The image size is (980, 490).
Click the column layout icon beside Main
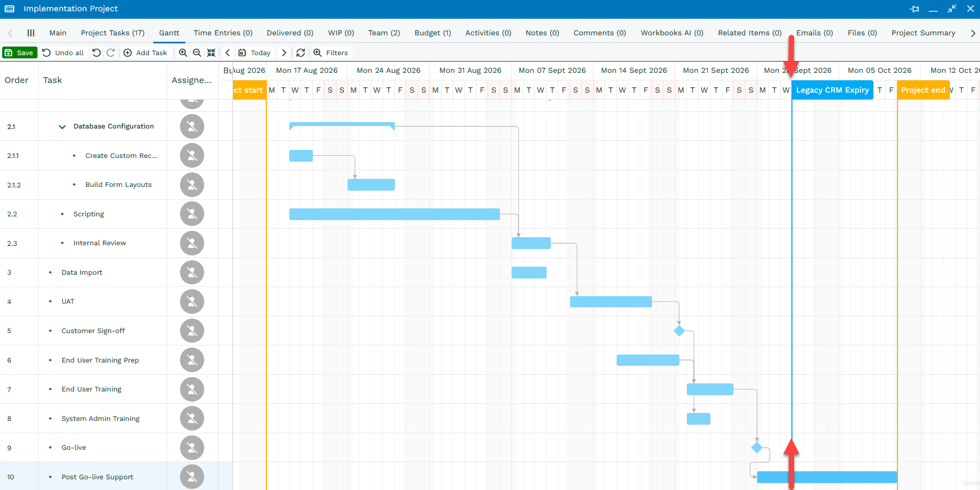[31, 33]
